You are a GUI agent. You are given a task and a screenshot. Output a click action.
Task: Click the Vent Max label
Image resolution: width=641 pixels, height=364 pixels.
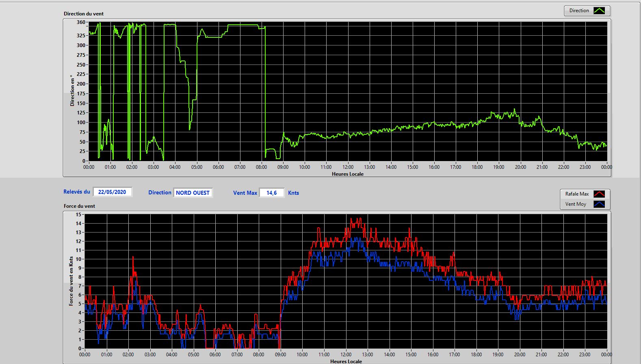click(245, 193)
